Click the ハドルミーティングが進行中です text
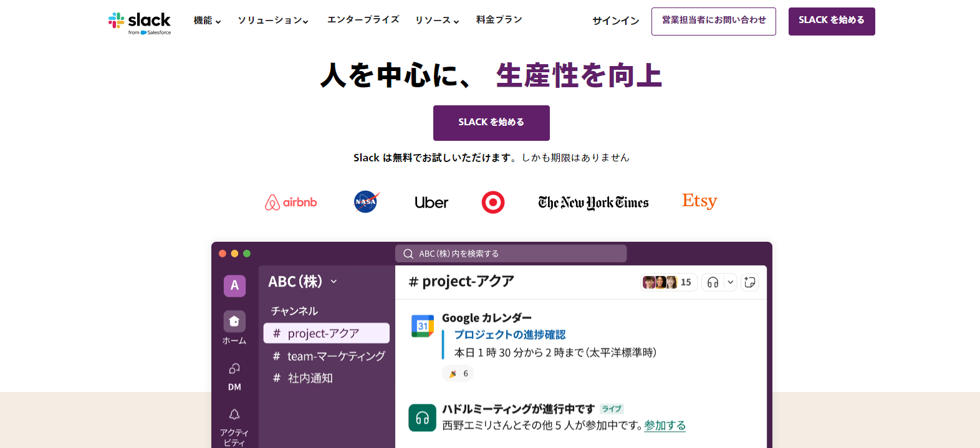Viewport: 980px width, 448px height. coord(519,409)
